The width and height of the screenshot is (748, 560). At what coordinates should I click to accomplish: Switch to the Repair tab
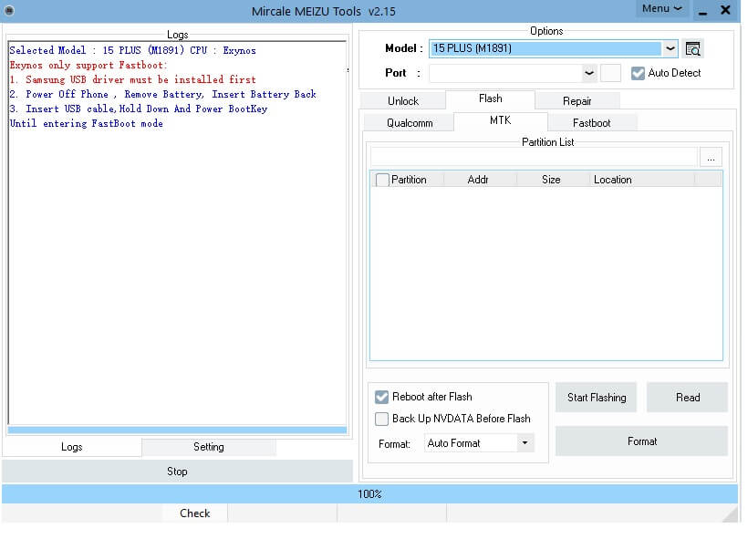[x=577, y=101]
